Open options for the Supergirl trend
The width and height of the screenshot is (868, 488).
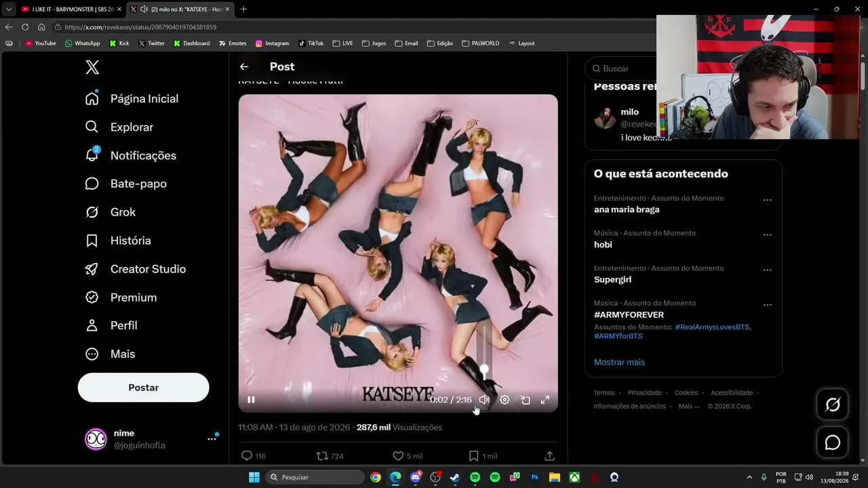[767, 270]
